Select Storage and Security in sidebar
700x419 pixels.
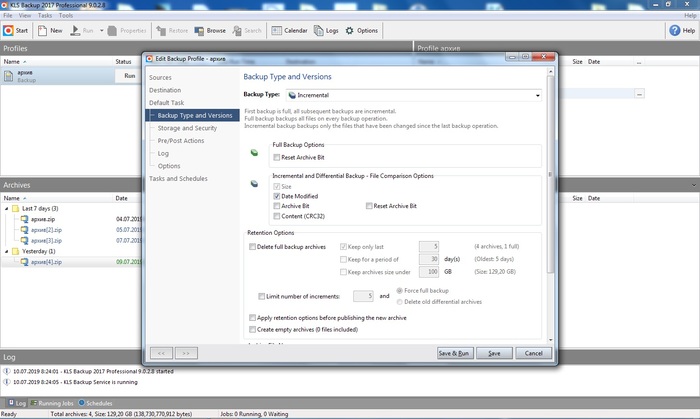click(x=187, y=128)
